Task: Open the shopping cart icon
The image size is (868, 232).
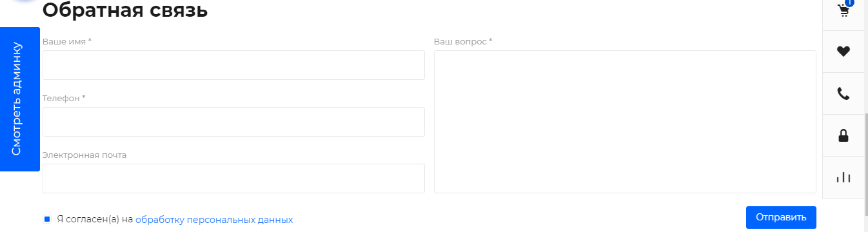Action: coord(843,11)
